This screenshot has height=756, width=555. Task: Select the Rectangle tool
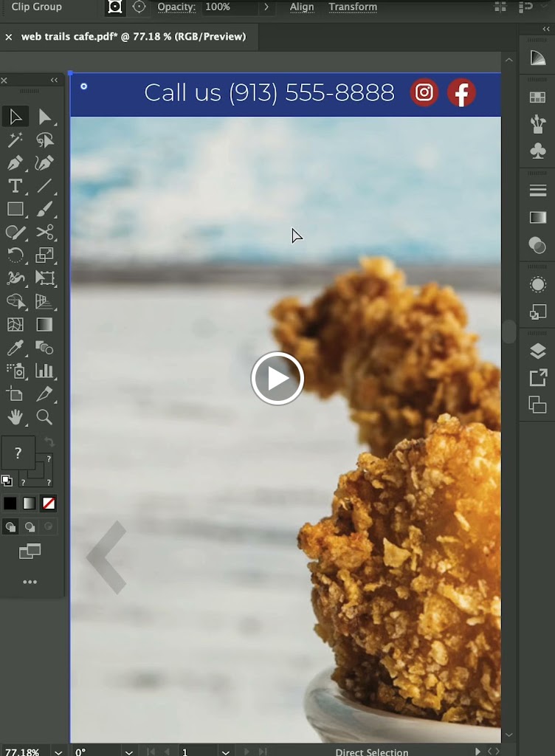(15, 209)
